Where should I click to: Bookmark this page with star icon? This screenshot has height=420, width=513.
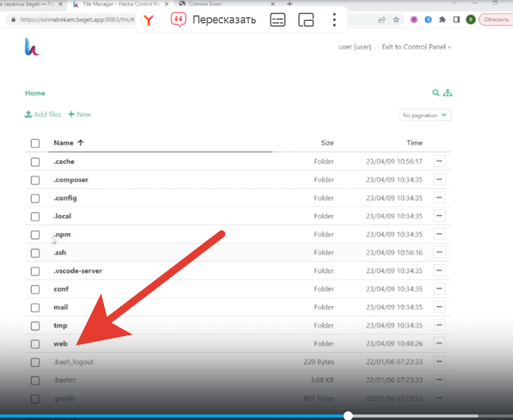pyautogui.click(x=397, y=20)
